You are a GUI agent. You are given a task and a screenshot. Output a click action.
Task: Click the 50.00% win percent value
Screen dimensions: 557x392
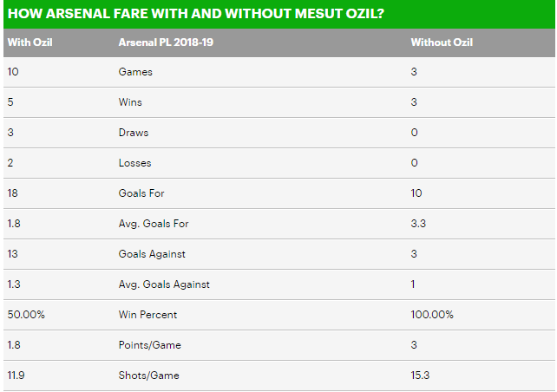[x=26, y=315]
